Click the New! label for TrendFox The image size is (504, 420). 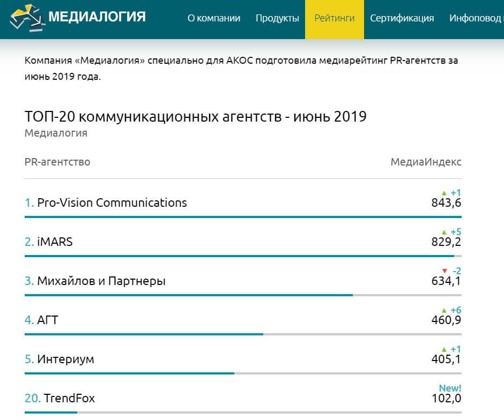[450, 388]
